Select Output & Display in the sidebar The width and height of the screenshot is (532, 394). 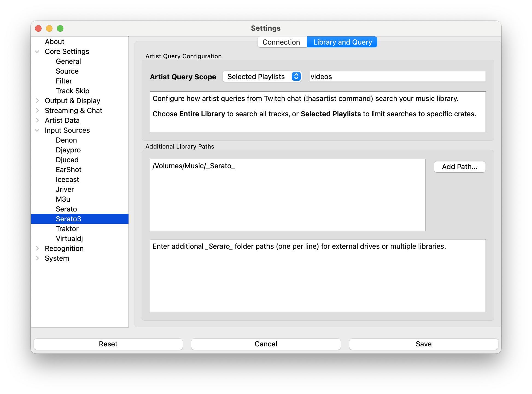(72, 101)
